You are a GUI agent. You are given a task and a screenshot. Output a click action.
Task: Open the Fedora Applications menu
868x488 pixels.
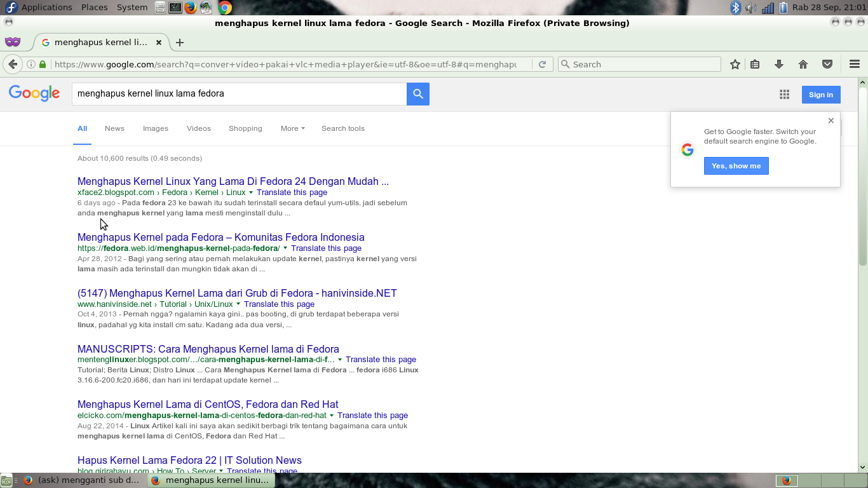38,8
